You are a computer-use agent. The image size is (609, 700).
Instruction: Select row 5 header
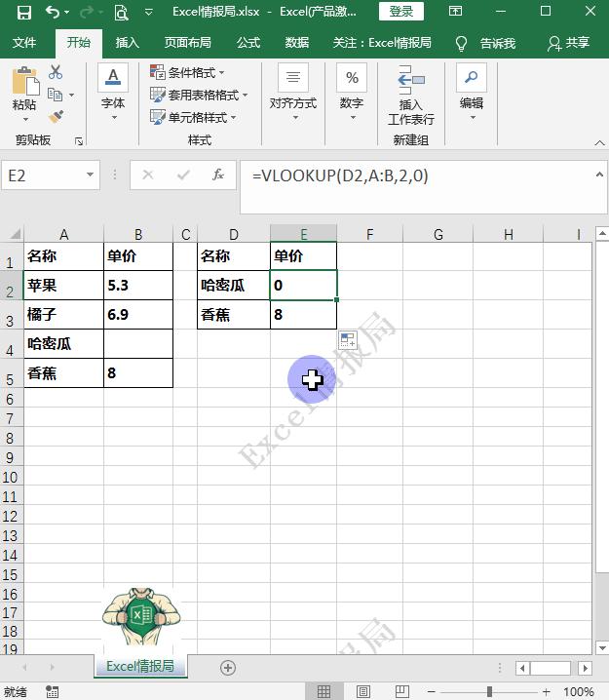[11, 373]
